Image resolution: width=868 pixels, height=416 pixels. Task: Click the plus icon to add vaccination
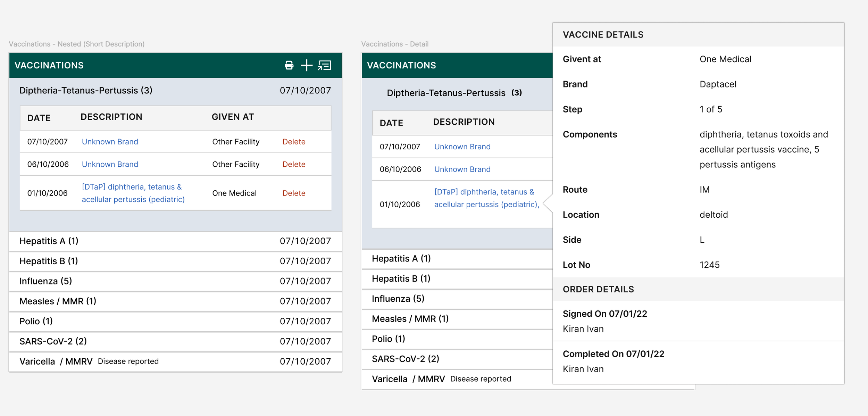pos(306,65)
